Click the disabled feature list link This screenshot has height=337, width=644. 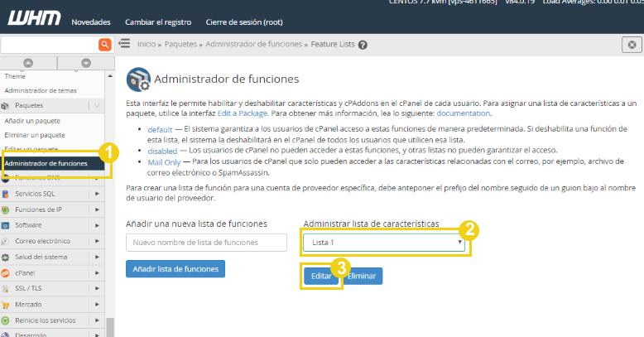pos(162,151)
